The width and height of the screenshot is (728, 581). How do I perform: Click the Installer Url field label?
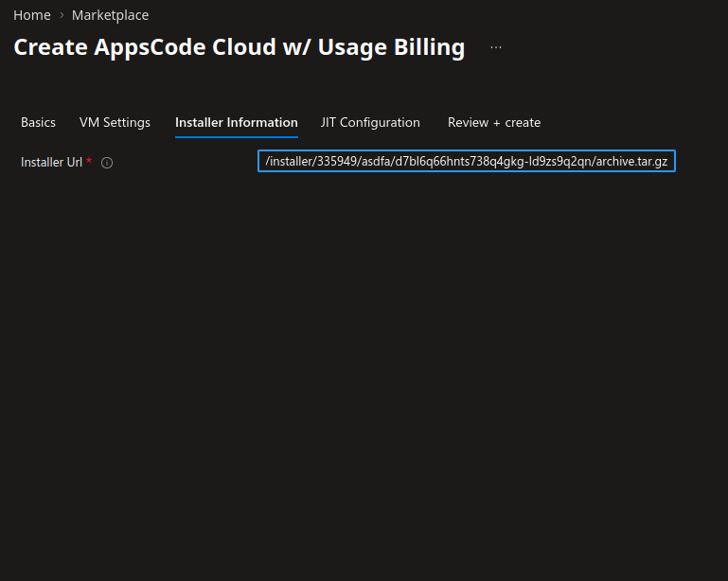[x=51, y=162]
